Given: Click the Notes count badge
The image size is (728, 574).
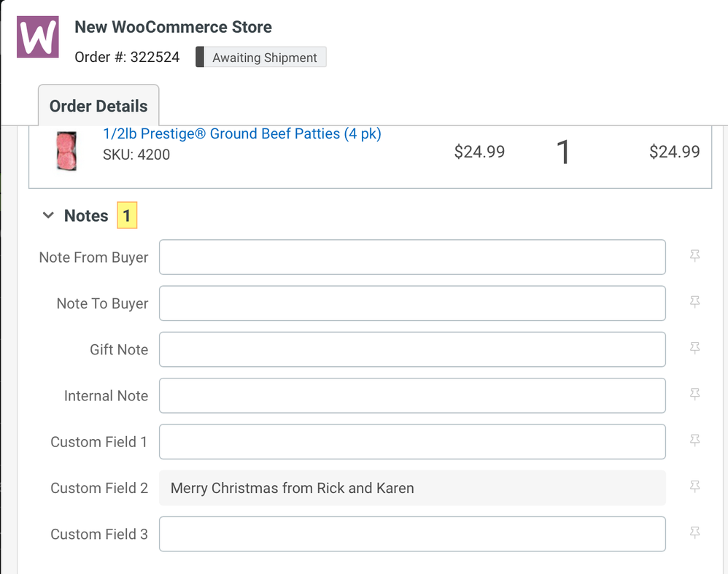Looking at the screenshot, I should (x=127, y=216).
